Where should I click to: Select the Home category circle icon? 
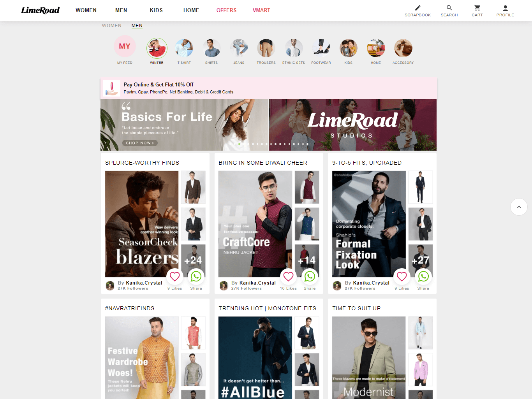[376, 48]
